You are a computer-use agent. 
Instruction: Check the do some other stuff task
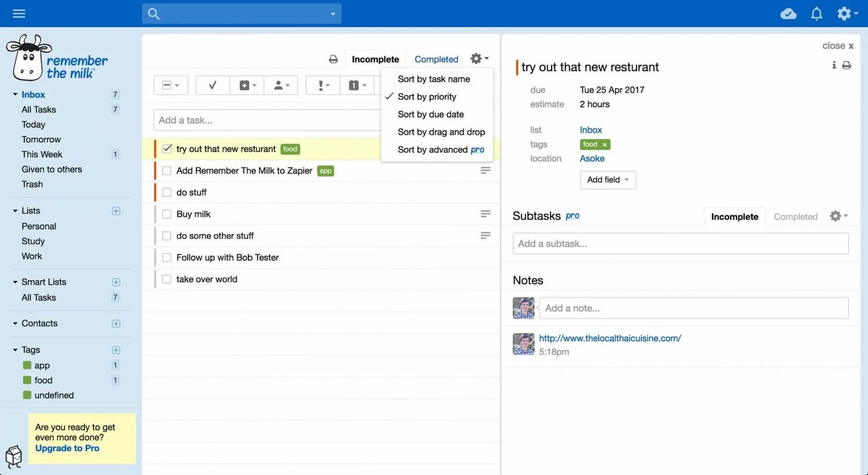[167, 236]
